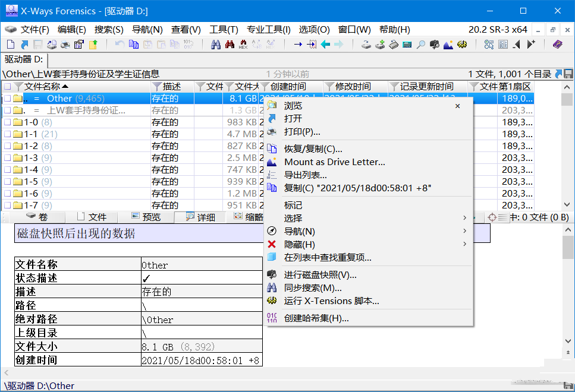
Task: Click the Go To Sector arrow icon
Action: 312,45
